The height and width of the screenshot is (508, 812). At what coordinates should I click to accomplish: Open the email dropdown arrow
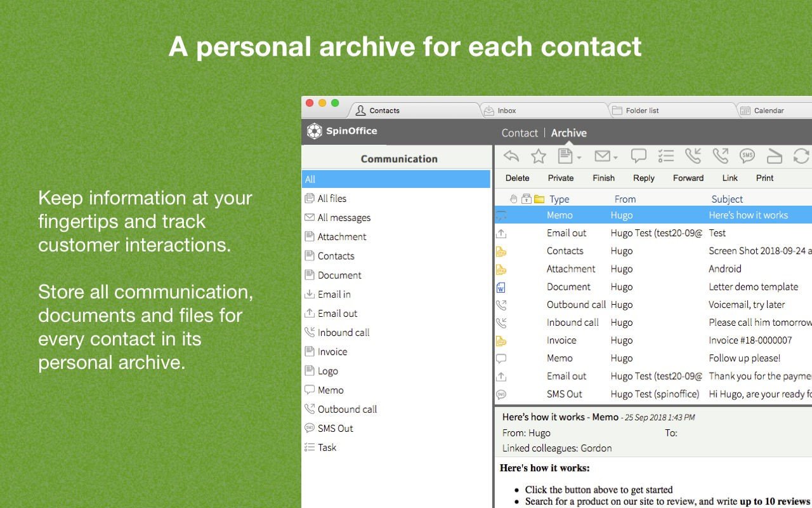615,157
